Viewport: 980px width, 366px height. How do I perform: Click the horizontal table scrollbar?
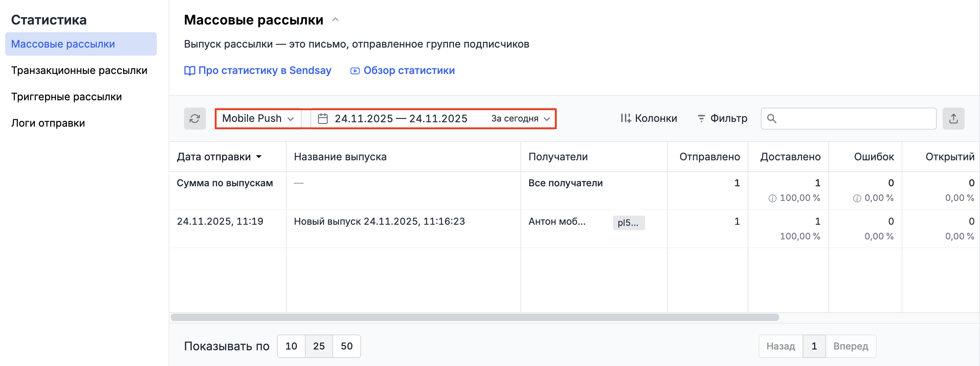pos(474,317)
